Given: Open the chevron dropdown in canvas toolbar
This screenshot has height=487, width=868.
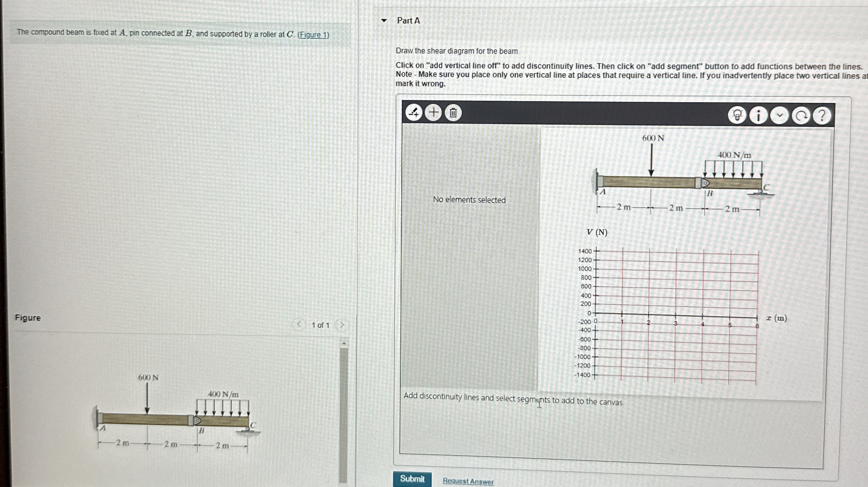Looking at the screenshot, I should [x=779, y=116].
